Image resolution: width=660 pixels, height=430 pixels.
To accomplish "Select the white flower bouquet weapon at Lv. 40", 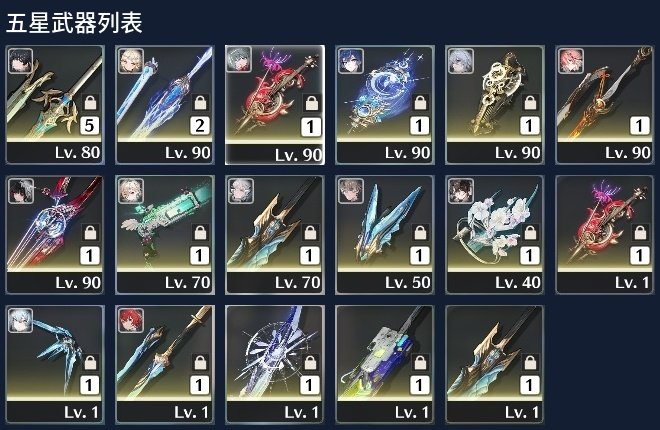I will tap(495, 235).
